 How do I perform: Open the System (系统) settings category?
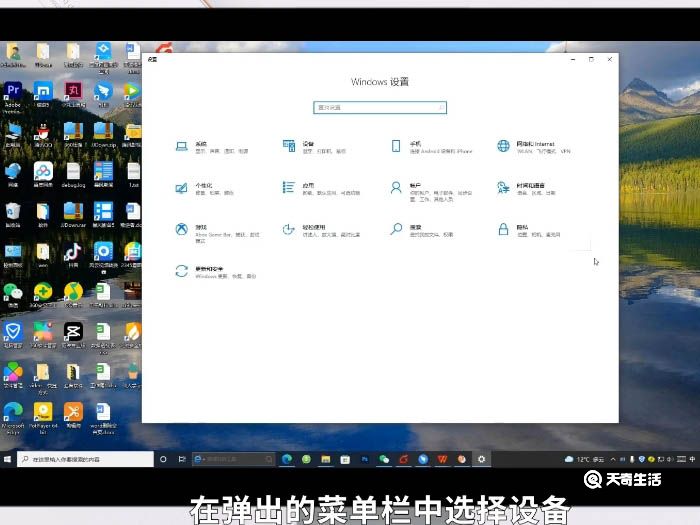tap(212, 147)
